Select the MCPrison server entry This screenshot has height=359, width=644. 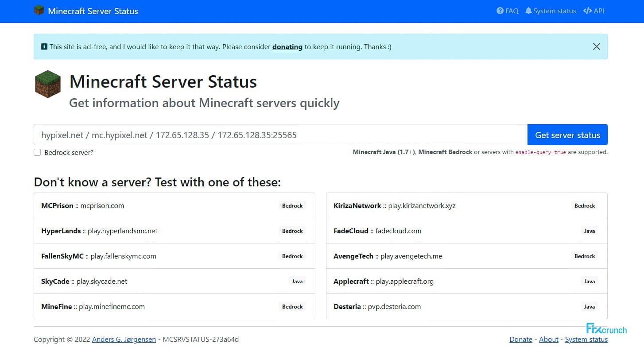[x=175, y=205]
